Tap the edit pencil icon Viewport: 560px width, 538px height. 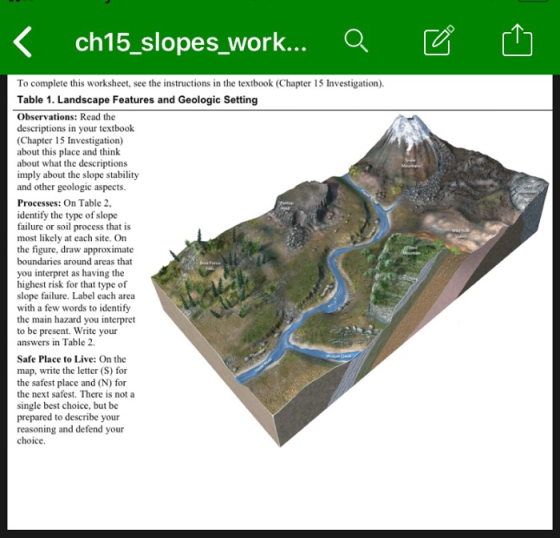pos(439,40)
